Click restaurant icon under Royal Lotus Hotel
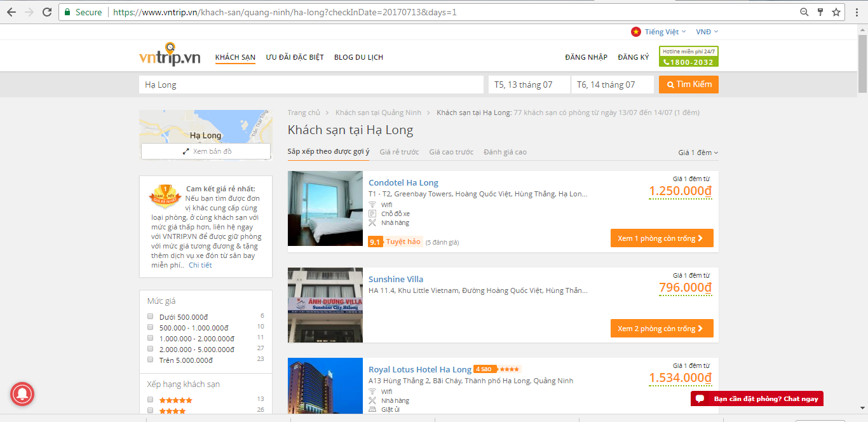This screenshot has width=868, height=422. tap(372, 400)
